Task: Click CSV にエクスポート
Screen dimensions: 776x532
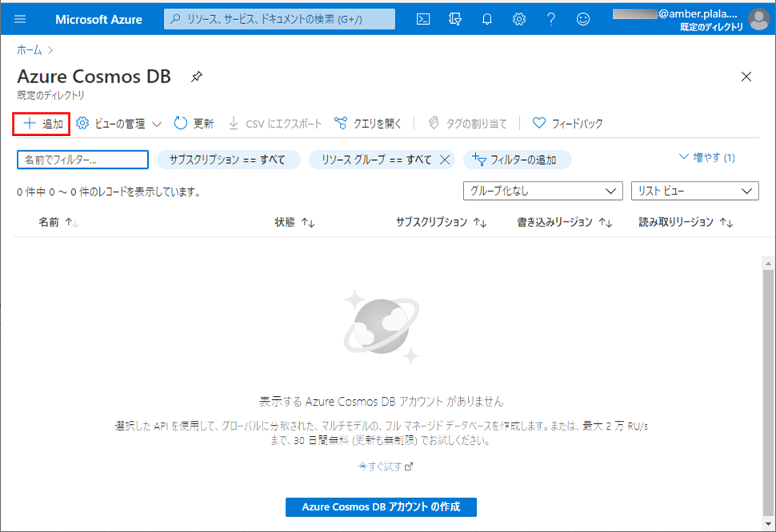Action: (275, 124)
